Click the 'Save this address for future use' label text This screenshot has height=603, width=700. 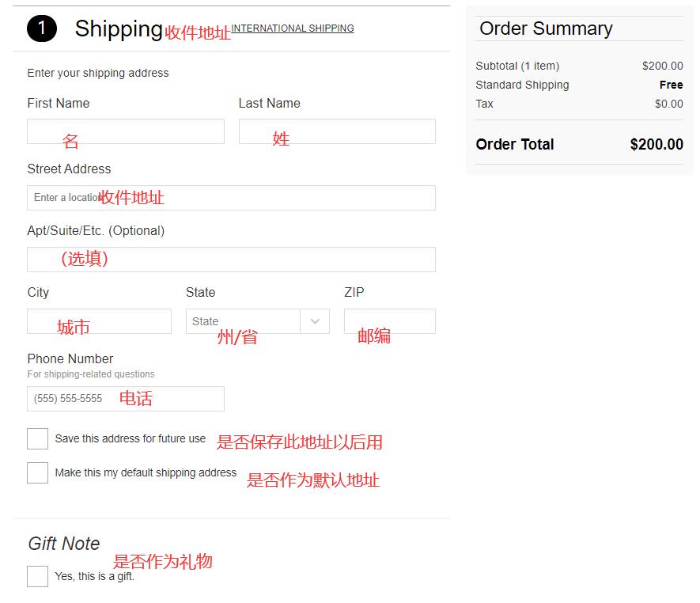click(x=130, y=438)
